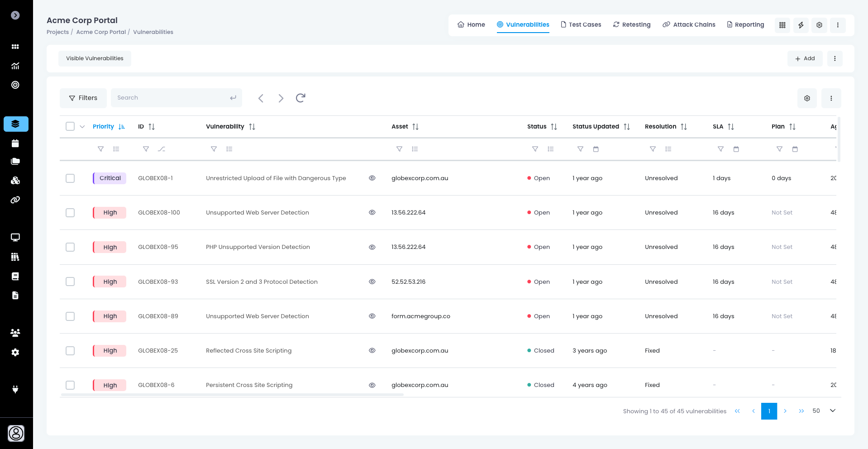Open the apps grid icon in top navigation
The image size is (868, 449).
click(782, 25)
